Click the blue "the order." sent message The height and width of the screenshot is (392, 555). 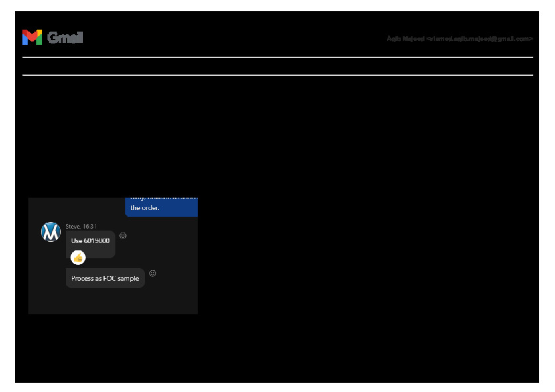pos(161,208)
